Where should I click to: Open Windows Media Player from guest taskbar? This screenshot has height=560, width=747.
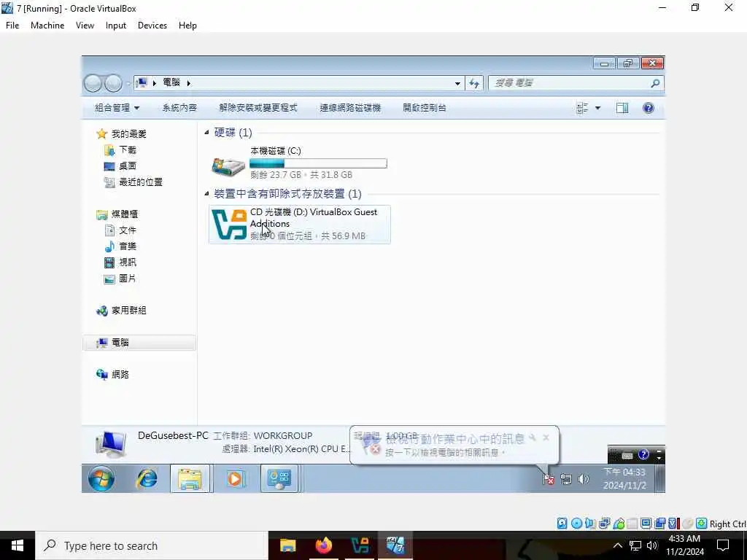[236, 478]
